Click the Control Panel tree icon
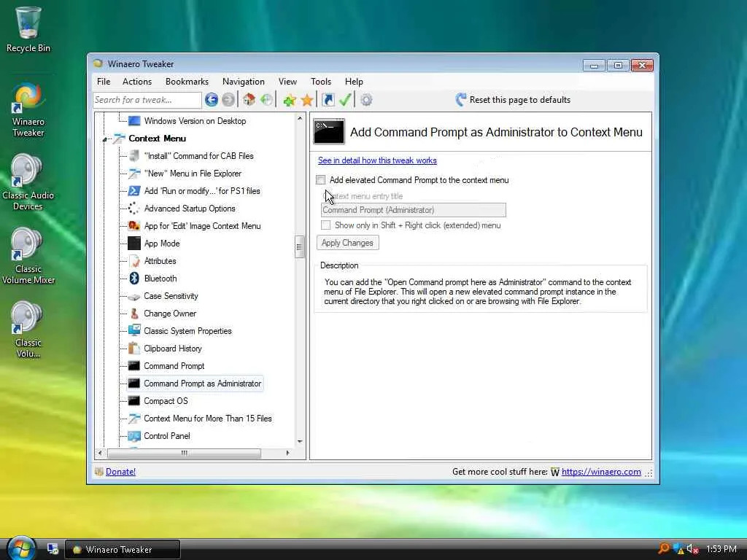The height and width of the screenshot is (560, 747). click(134, 436)
